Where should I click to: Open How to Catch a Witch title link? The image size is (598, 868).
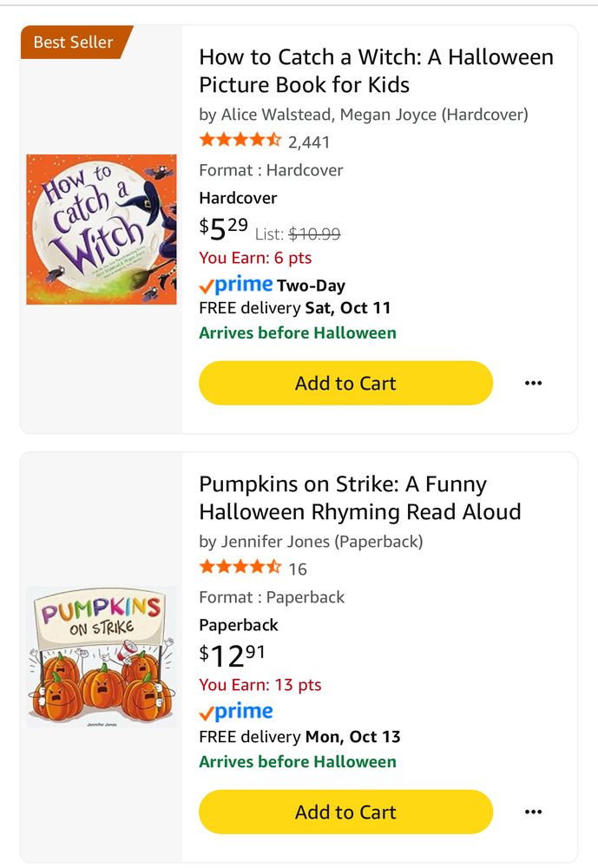376,71
